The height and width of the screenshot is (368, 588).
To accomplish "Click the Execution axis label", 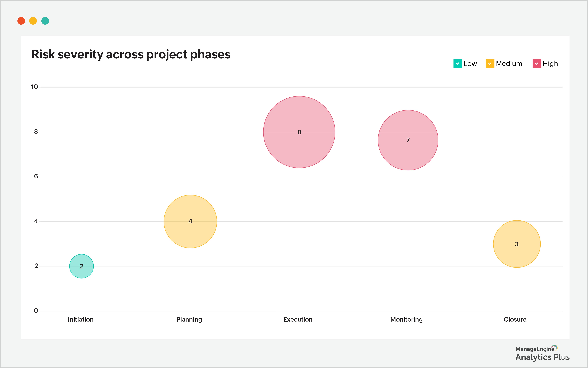I will pos(298,319).
